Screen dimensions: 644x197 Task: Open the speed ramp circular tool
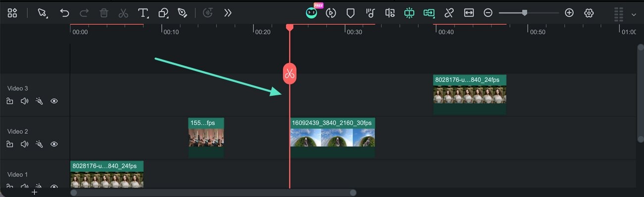209,13
